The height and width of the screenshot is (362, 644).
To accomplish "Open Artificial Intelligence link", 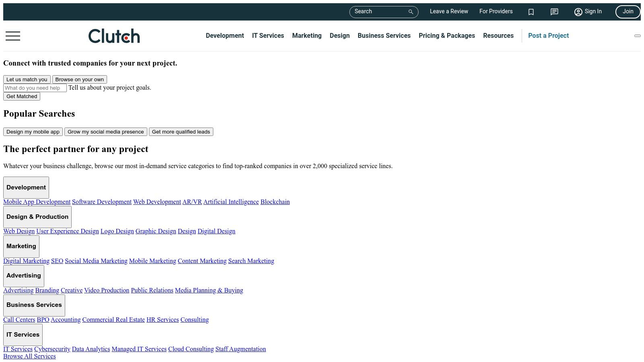I will pos(231,202).
